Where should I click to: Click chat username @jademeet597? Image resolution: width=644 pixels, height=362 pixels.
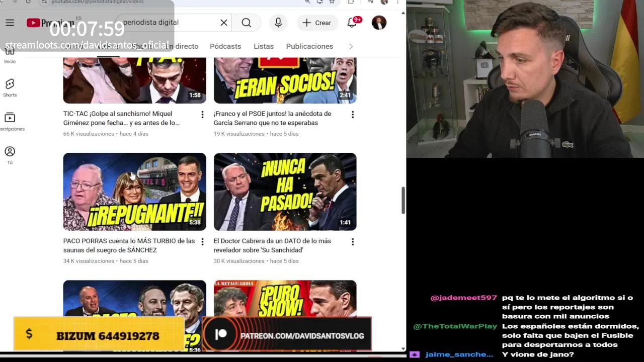click(x=463, y=298)
